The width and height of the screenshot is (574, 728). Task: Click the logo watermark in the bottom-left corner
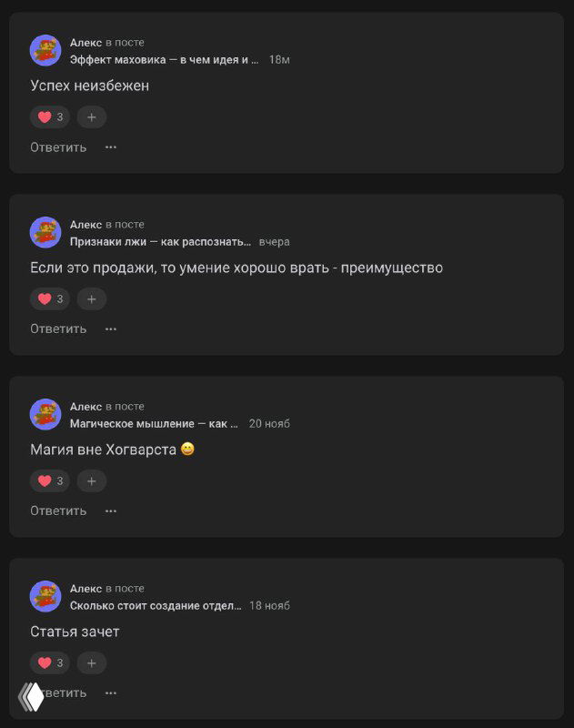(32, 695)
